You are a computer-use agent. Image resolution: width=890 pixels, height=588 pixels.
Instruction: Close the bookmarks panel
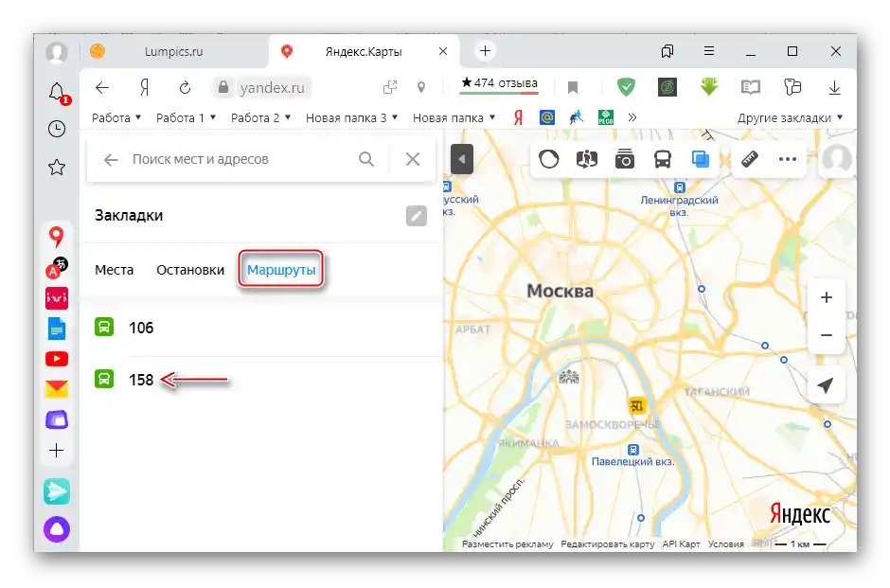pos(413,159)
